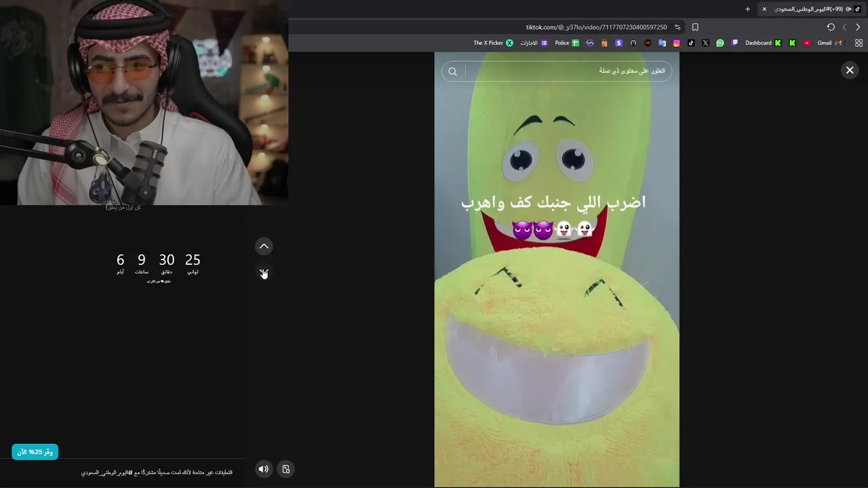868x488 pixels.
Task: Open the Instagram bookmark
Action: 677,43
